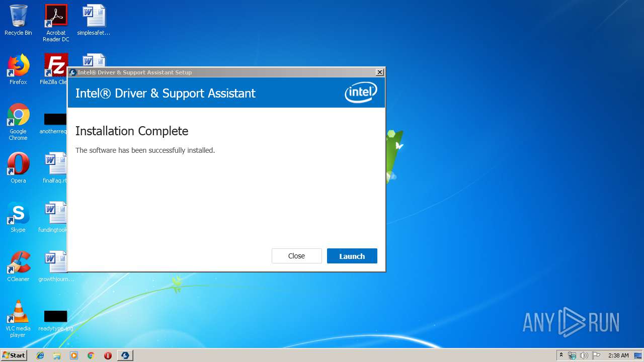Screen dimensions: 644x362
Task: Close the Intel Setup window with X
Action: click(x=380, y=72)
